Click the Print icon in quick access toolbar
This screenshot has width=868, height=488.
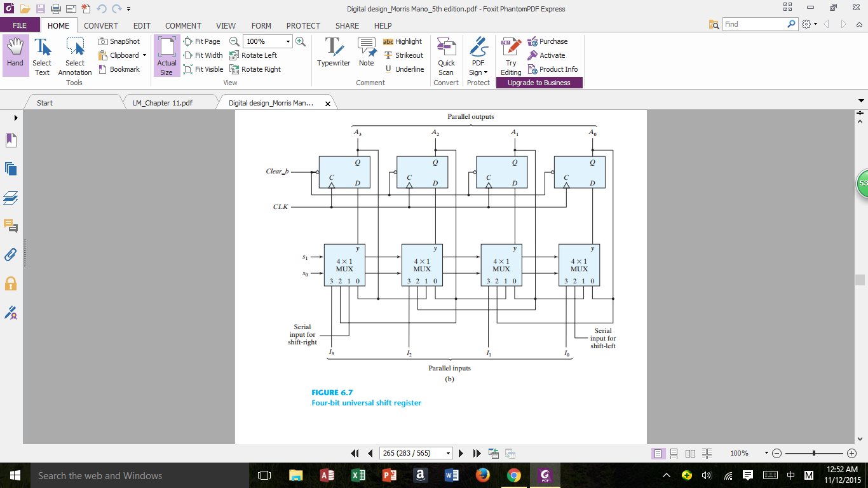[x=55, y=9]
